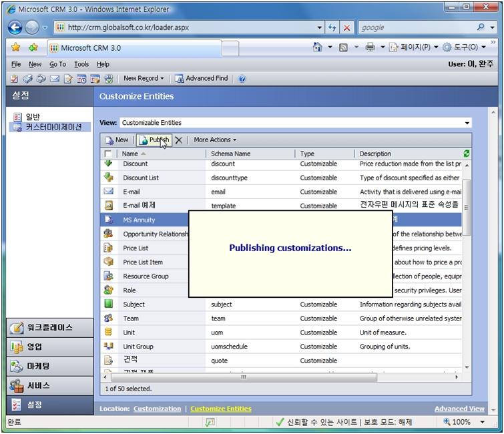Click the google search box
The width and height of the screenshot is (504, 434).
click(417, 27)
